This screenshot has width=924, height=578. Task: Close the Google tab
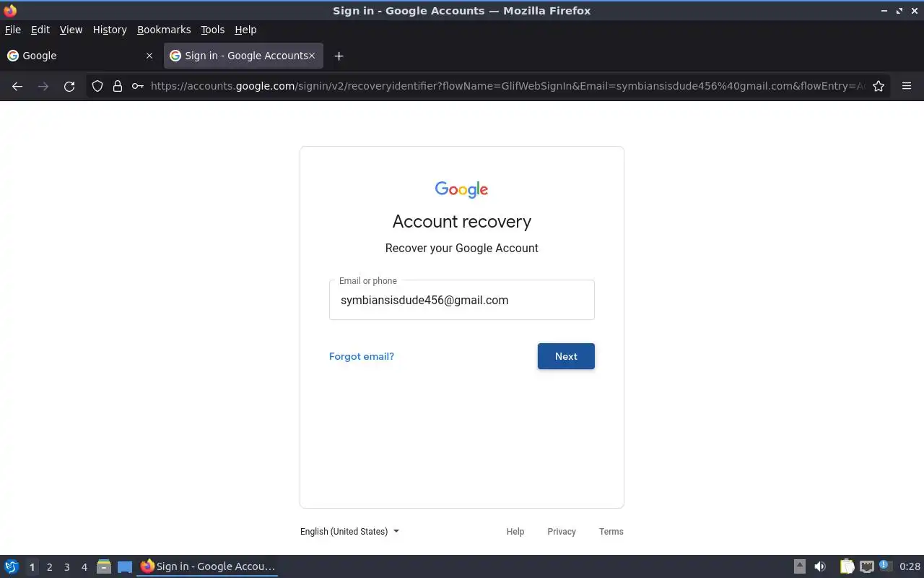point(149,56)
